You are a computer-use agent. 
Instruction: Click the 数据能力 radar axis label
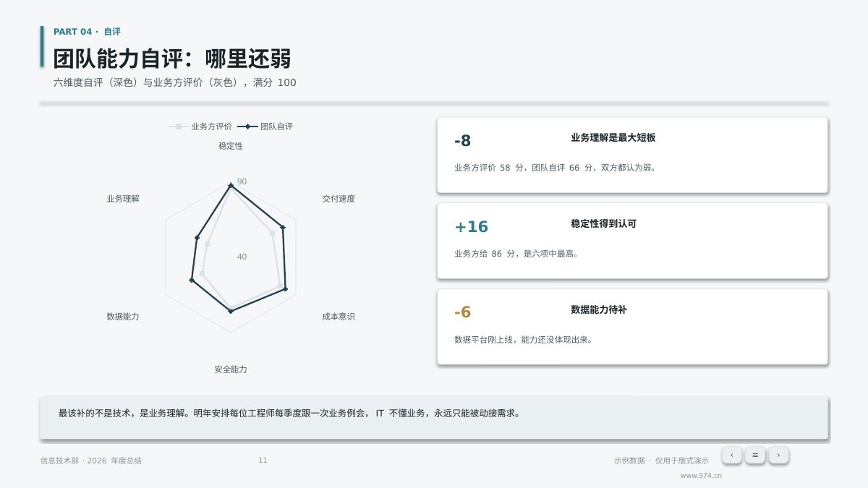pos(123,317)
